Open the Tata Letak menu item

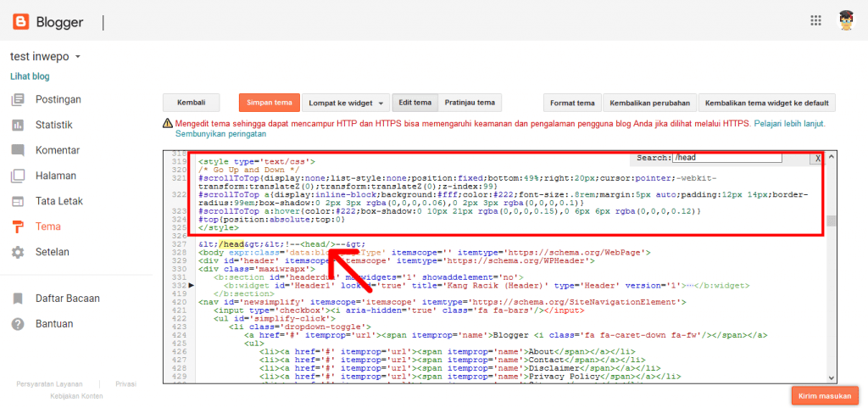pos(58,201)
